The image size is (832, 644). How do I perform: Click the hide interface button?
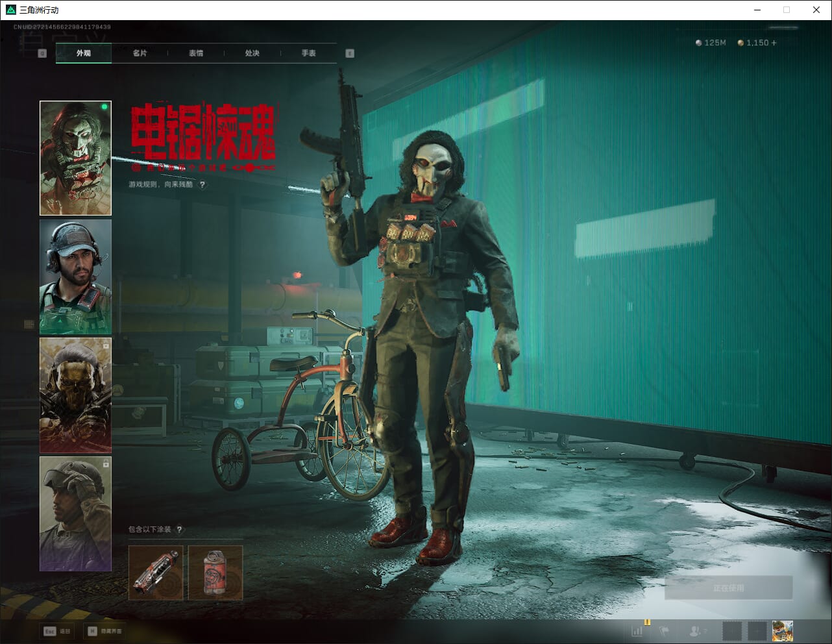pos(105,631)
